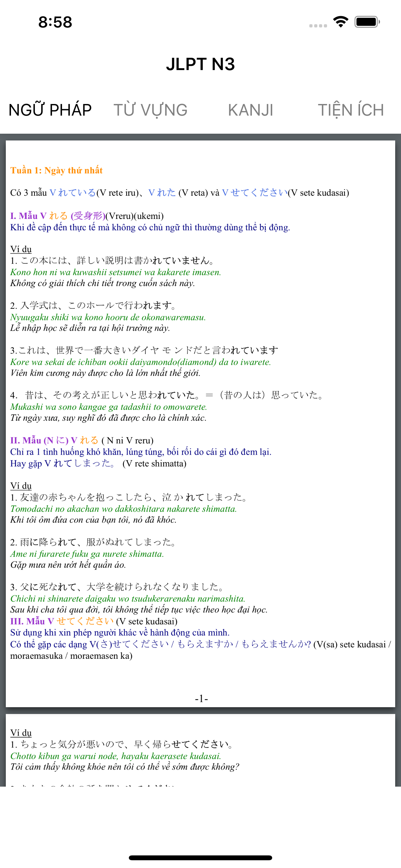Tap the romaji 'Tomodachi no akachan wo dakkoshitara...'

click(123, 509)
